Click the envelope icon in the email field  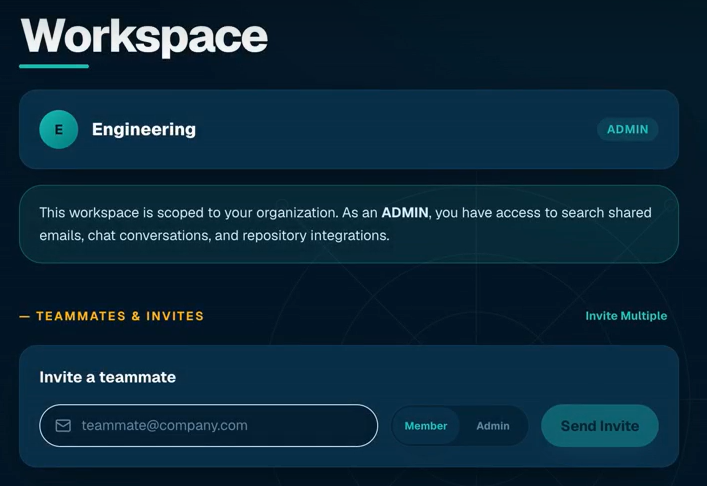(x=63, y=426)
